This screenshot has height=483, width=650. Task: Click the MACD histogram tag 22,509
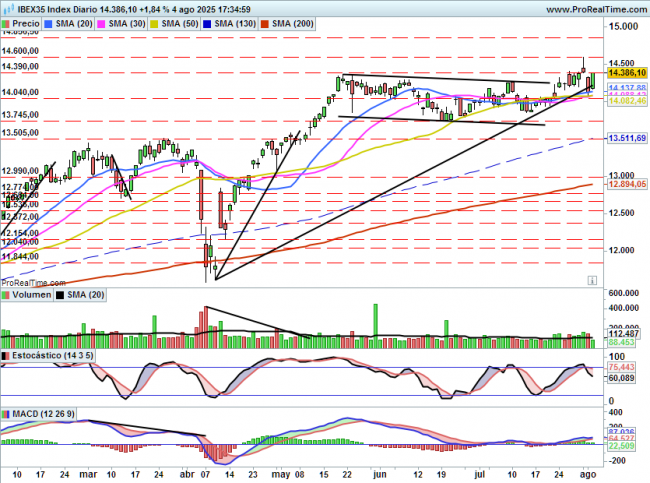click(621, 446)
